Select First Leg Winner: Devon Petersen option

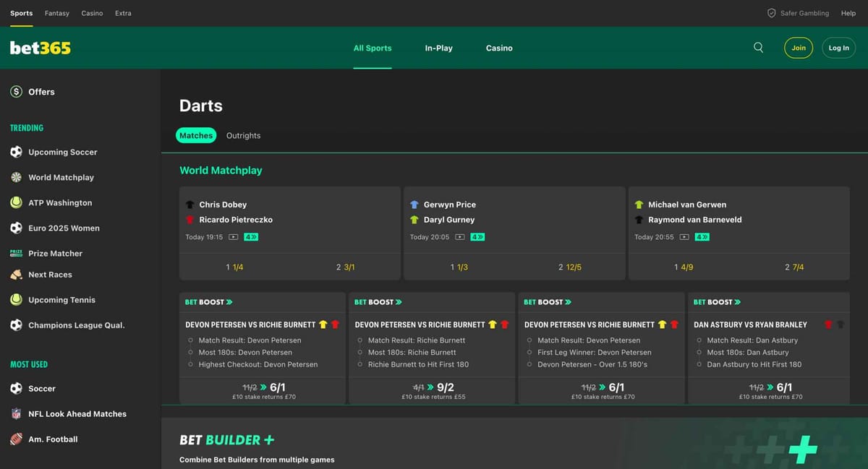click(x=594, y=353)
